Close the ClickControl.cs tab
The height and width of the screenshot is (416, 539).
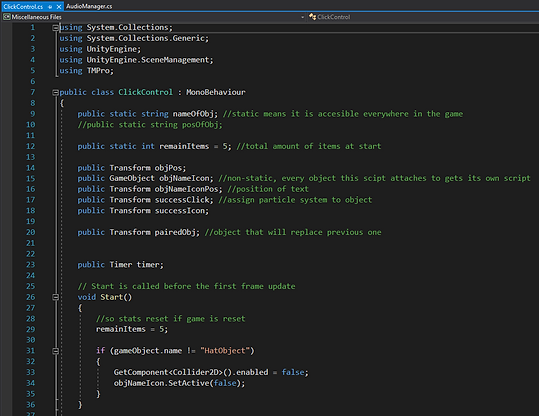59,7
